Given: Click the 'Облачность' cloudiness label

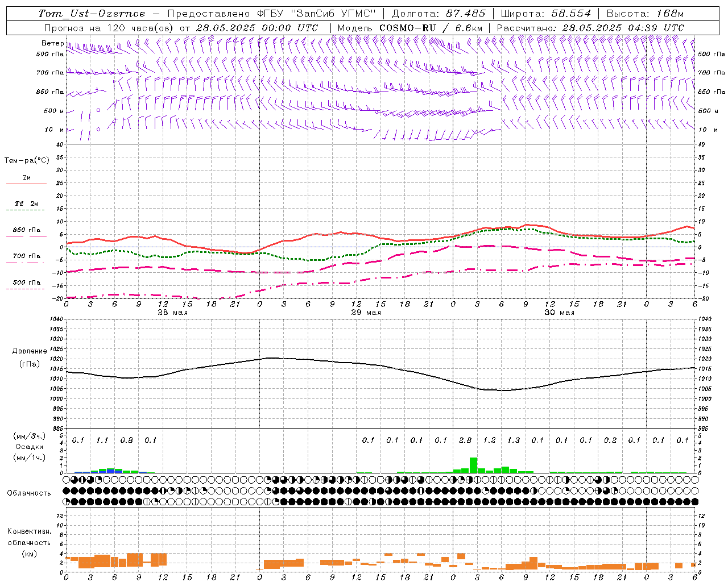Looking at the screenshot, I should (x=29, y=493).
